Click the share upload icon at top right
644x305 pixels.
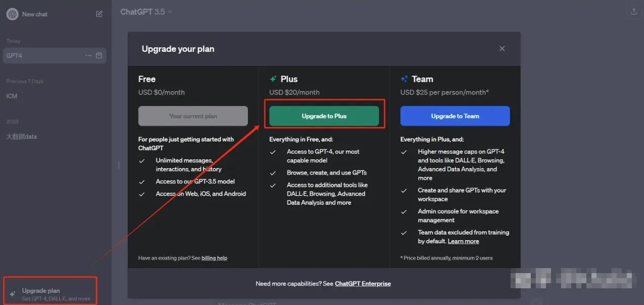634,12
